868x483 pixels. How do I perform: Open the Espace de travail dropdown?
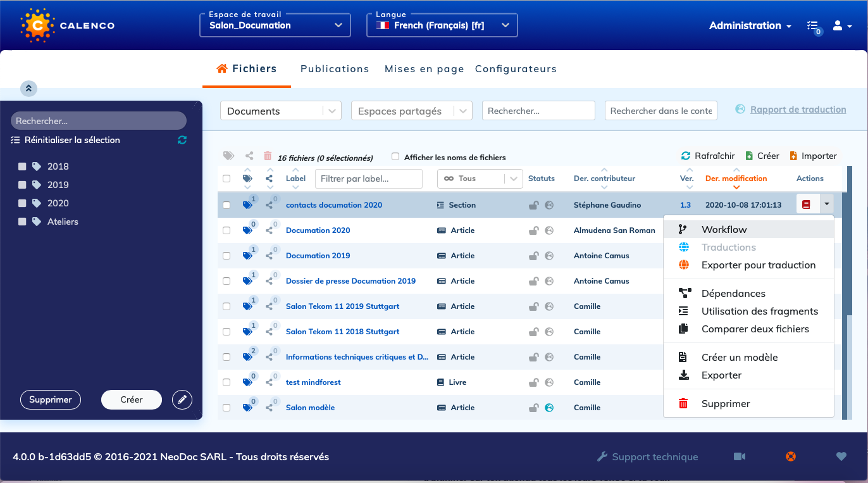(275, 25)
